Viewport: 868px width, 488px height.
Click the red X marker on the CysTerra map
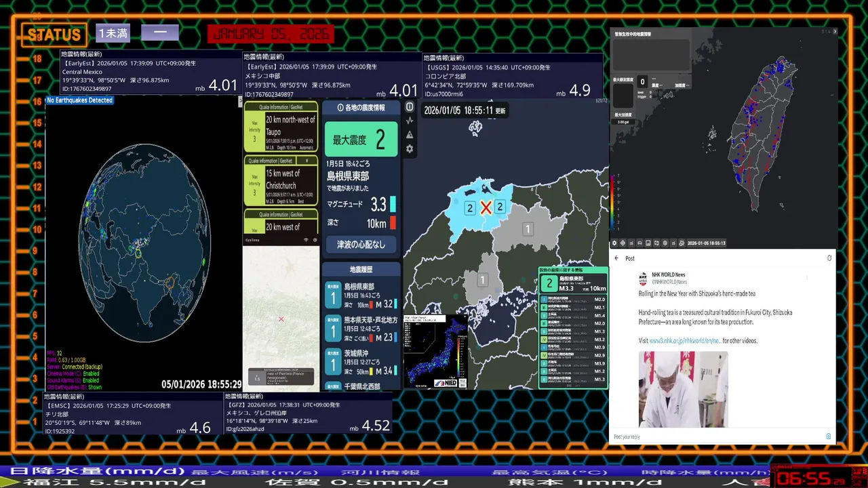tap(281, 319)
